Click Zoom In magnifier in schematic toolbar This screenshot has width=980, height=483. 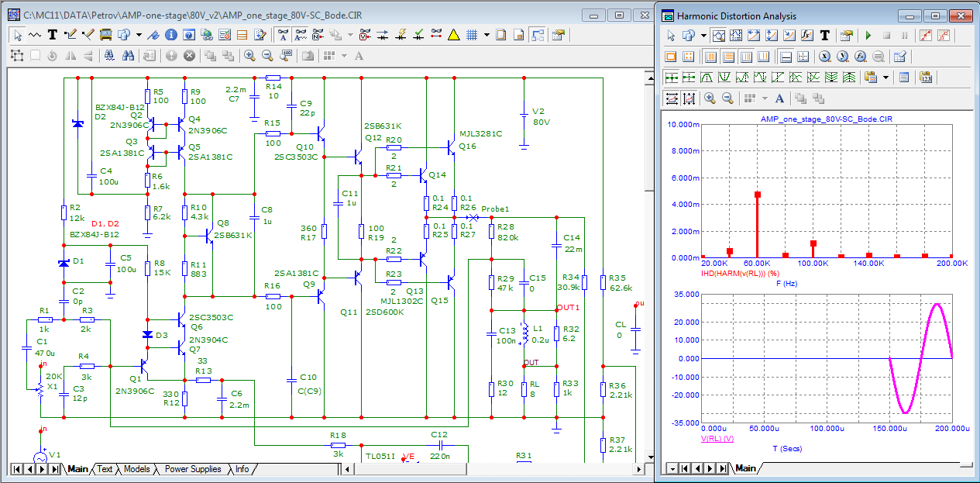249,56
